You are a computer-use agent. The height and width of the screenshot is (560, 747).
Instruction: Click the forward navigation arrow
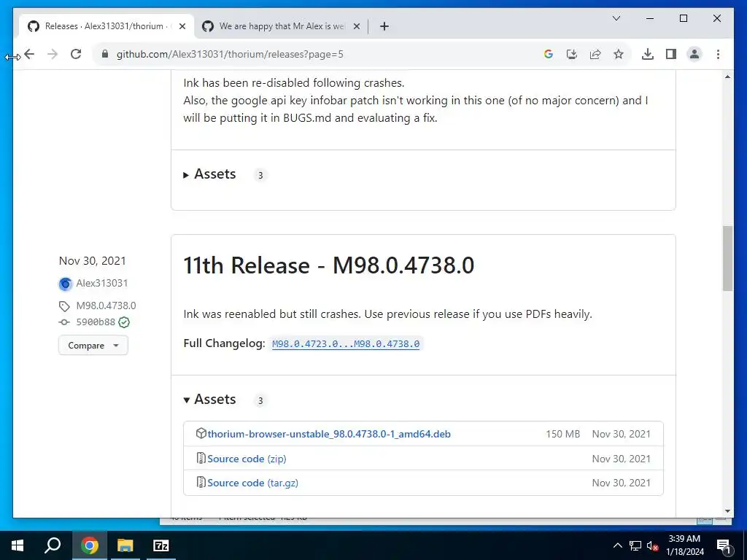click(53, 54)
